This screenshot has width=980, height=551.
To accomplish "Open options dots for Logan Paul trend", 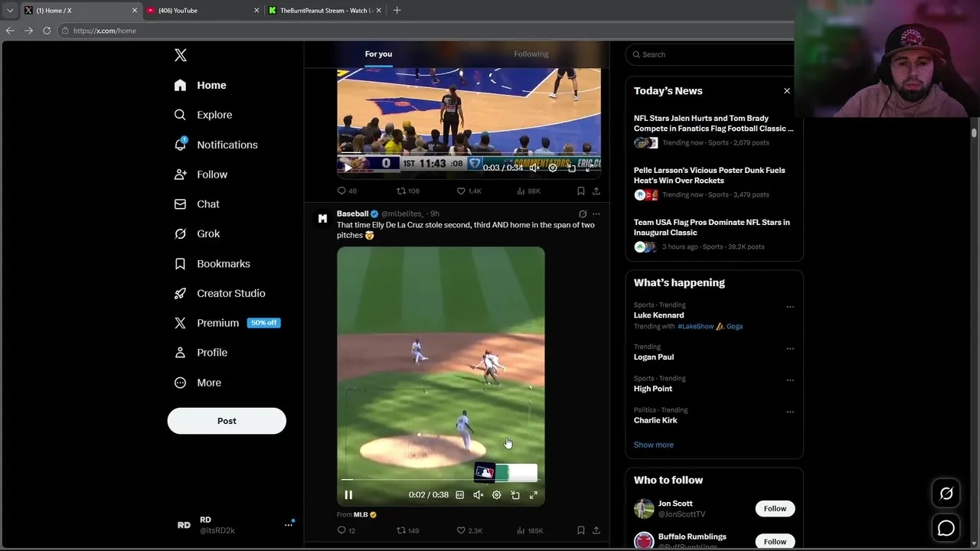I will click(x=790, y=349).
